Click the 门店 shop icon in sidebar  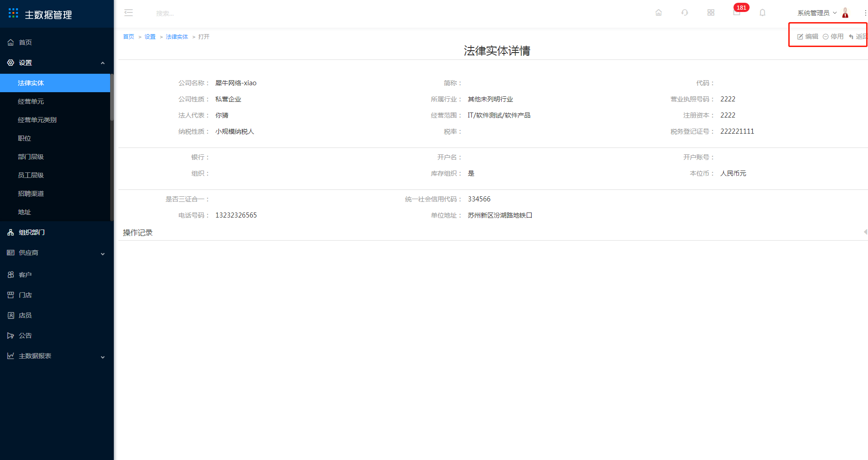[x=11, y=295]
